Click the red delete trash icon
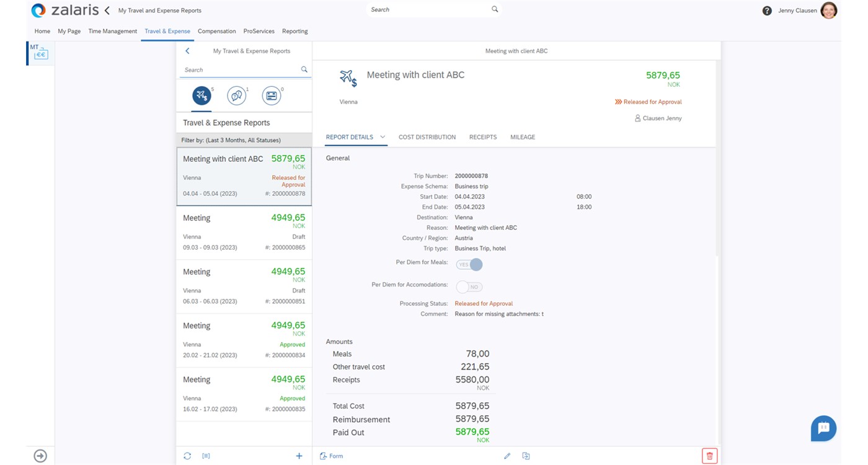 tap(709, 456)
